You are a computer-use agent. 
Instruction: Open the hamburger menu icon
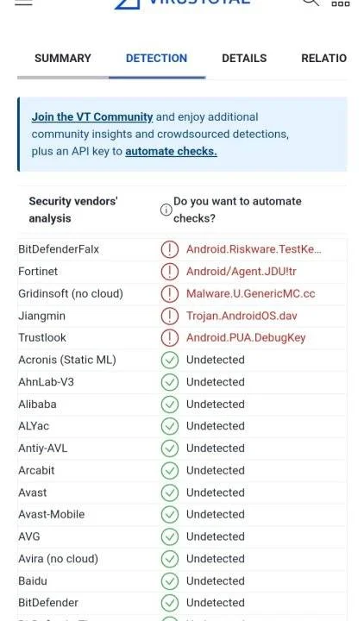(x=23, y=3)
